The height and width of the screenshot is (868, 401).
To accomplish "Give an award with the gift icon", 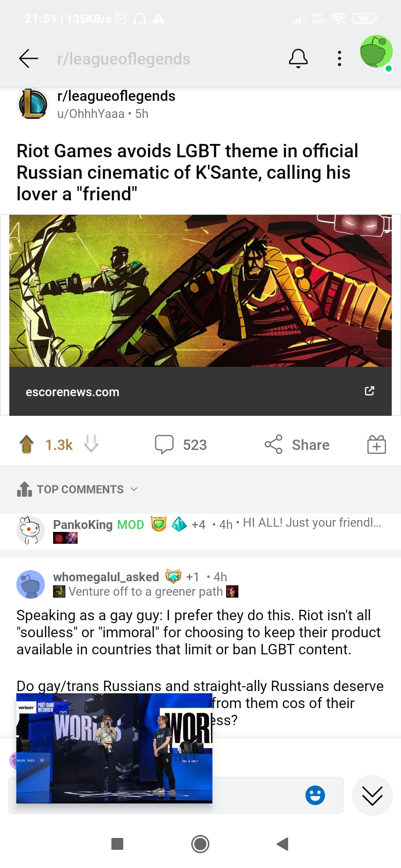I will [x=376, y=444].
